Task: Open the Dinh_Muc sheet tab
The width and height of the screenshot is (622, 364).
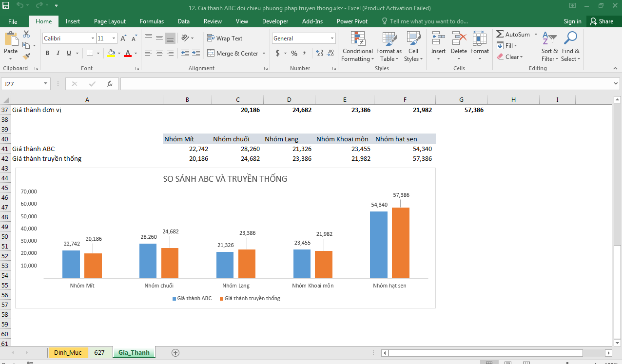Action: click(x=68, y=352)
